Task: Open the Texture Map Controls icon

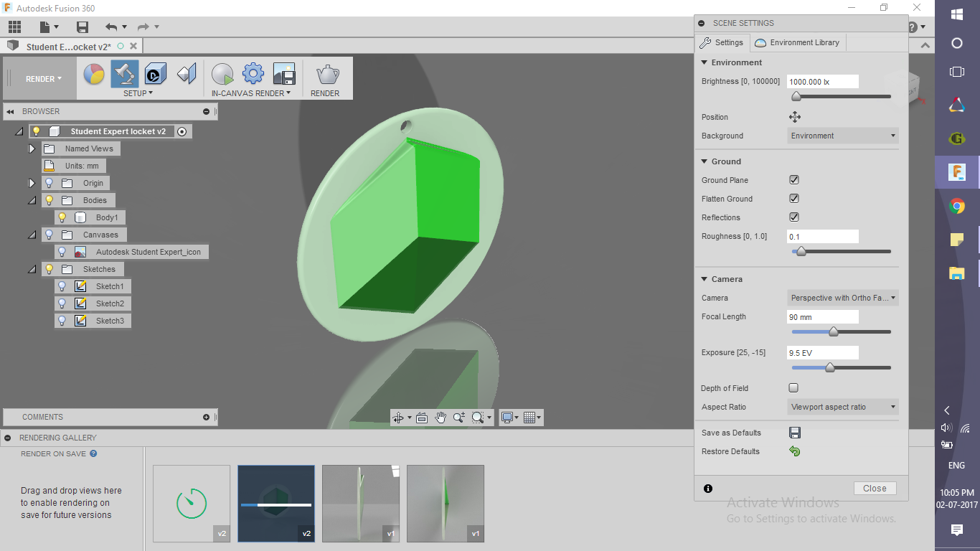Action: (187, 74)
